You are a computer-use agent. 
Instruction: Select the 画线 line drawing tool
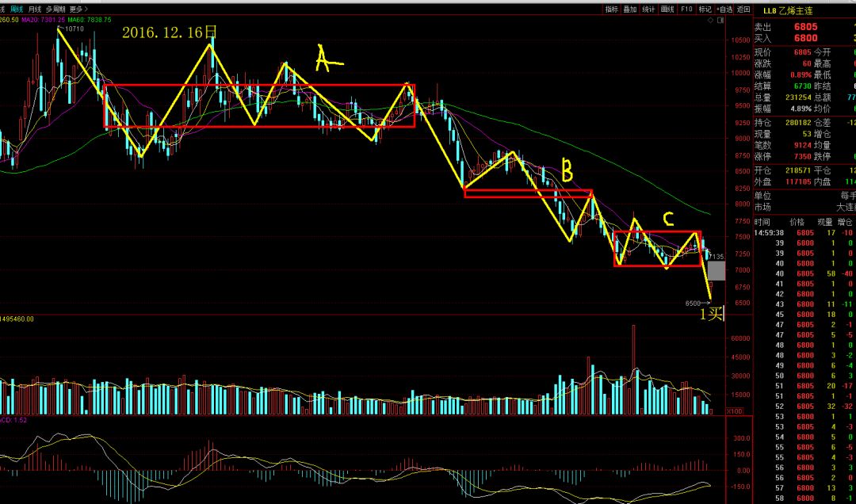(x=667, y=10)
